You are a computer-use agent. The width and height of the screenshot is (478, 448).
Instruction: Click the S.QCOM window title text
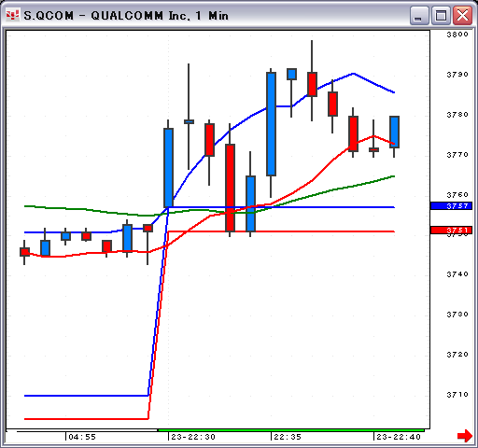click(126, 15)
